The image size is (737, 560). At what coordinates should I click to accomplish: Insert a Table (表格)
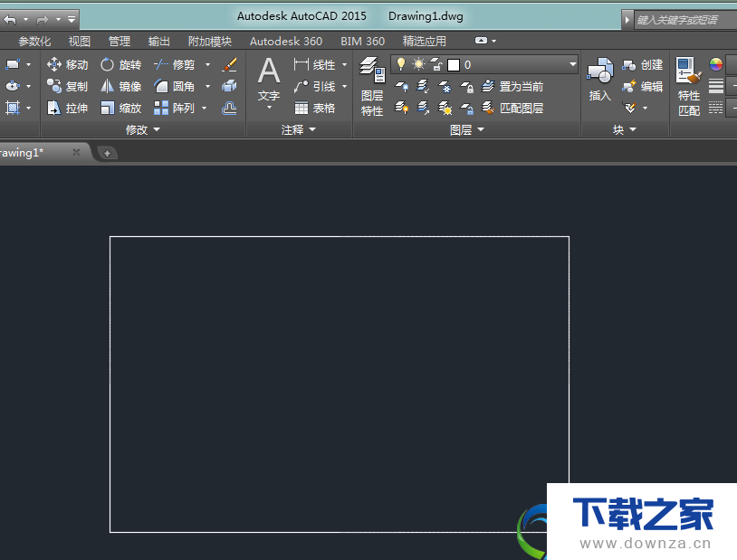coord(314,108)
